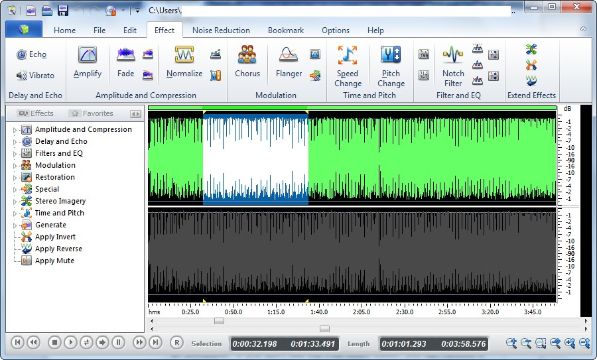Screen dimensions: 597x360
Task: Open the Amplify effect
Action: tap(88, 62)
